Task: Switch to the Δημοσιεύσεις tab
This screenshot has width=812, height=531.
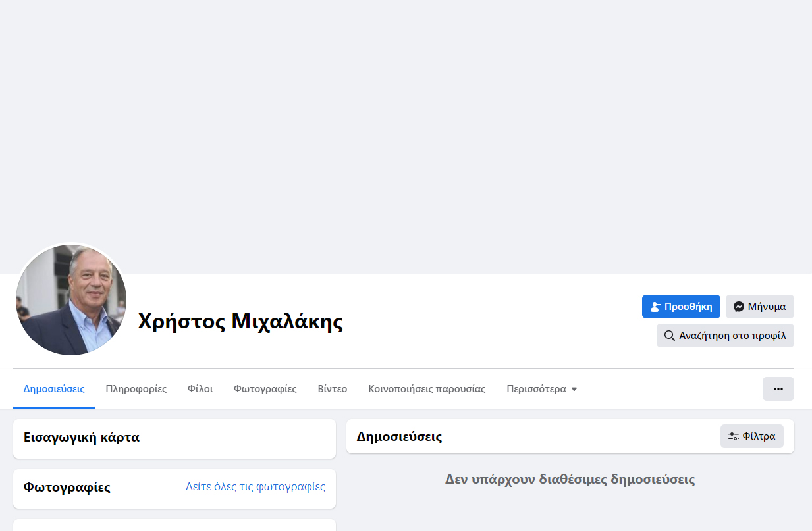Action: tap(54, 389)
